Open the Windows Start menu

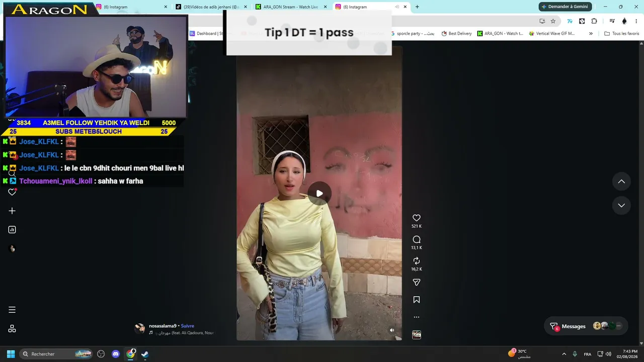(x=11, y=354)
